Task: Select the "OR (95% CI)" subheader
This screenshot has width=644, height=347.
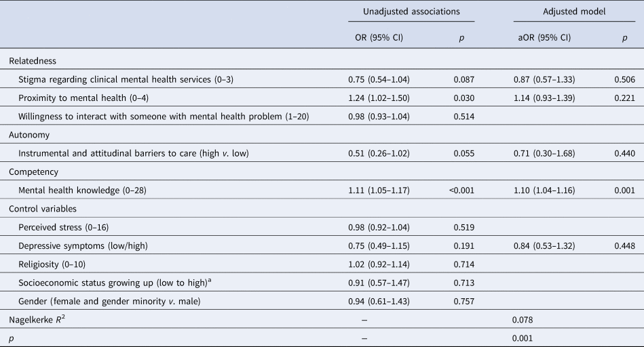Action: [x=374, y=38]
